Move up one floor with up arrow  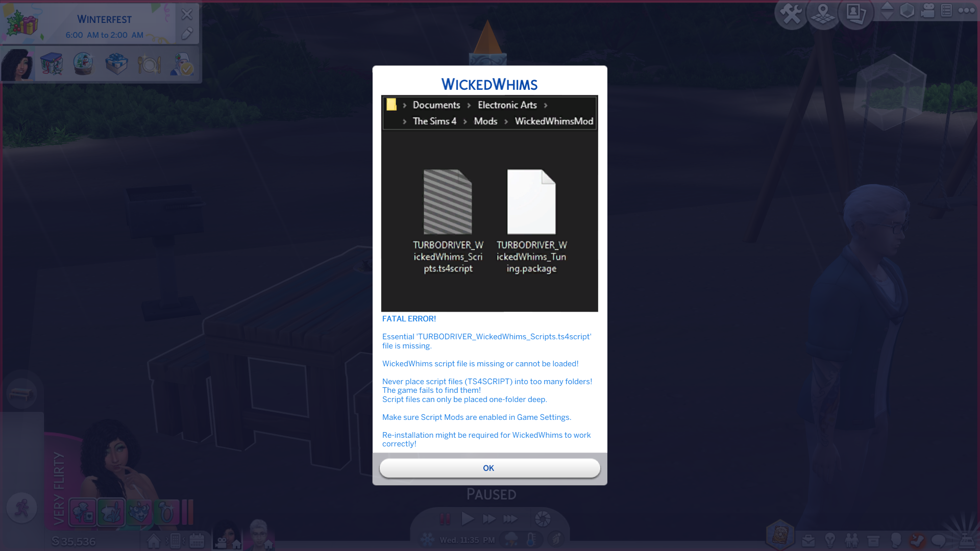tap(887, 5)
